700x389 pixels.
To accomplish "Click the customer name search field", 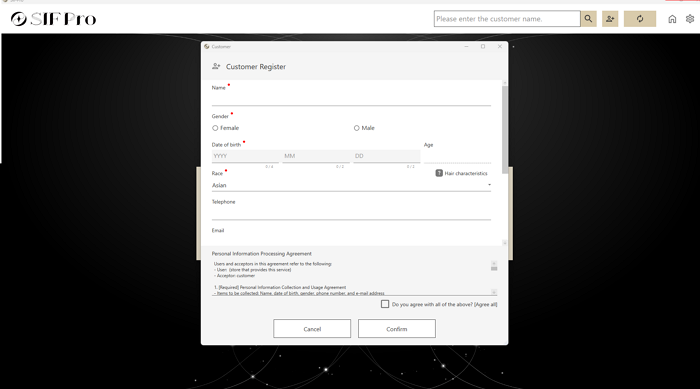I will pyautogui.click(x=507, y=19).
